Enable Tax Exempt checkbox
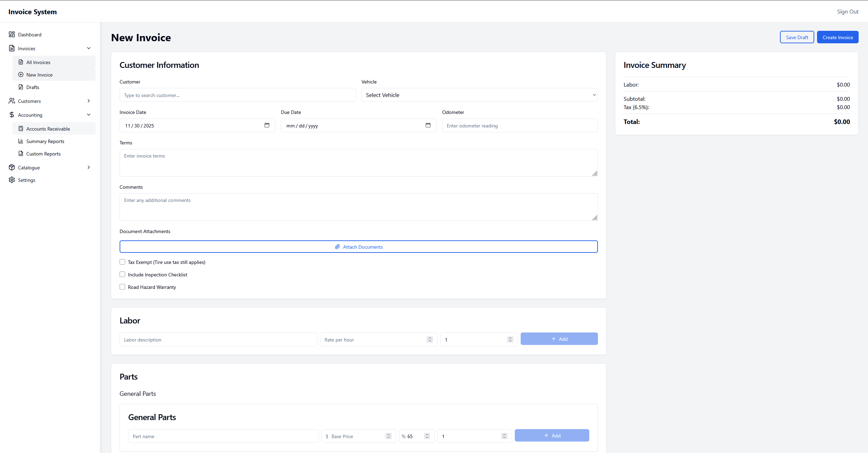Screen dimensions: 868x453 tap(122, 262)
